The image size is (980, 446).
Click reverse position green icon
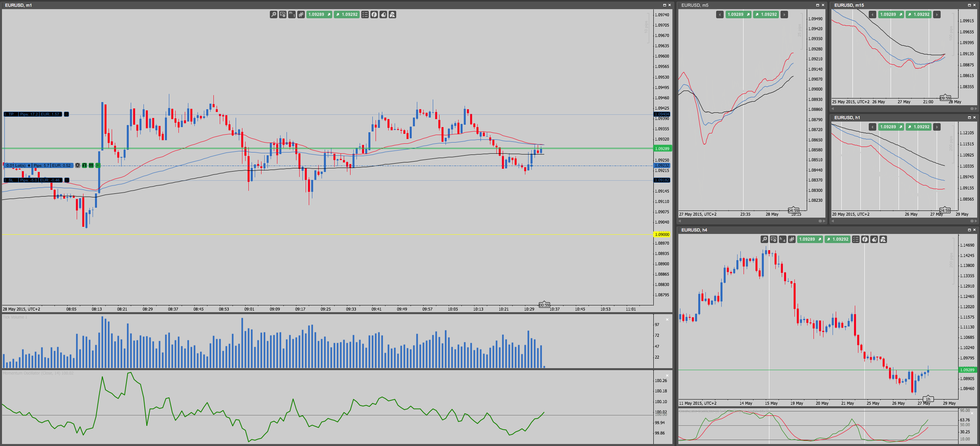click(85, 166)
